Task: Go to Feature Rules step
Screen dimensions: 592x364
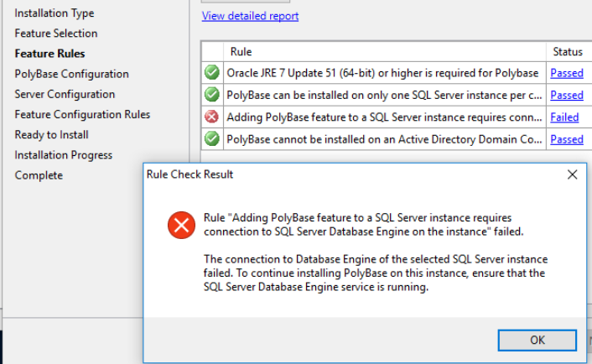Action: tap(49, 54)
